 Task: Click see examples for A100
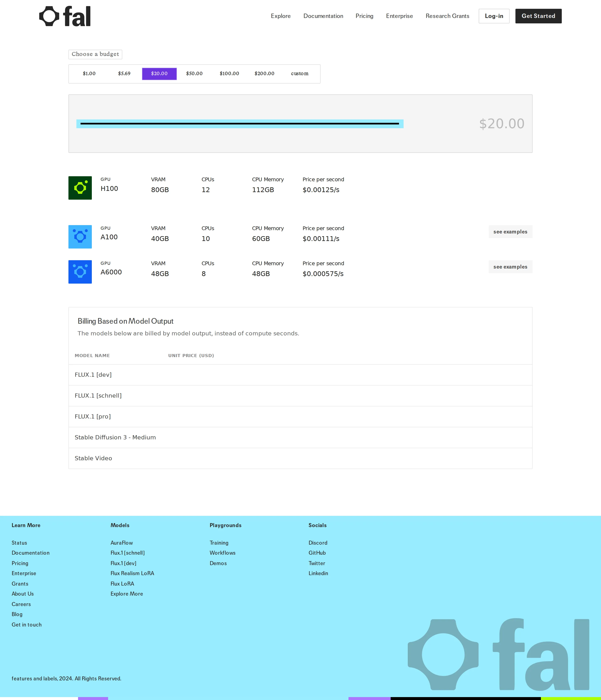point(510,232)
